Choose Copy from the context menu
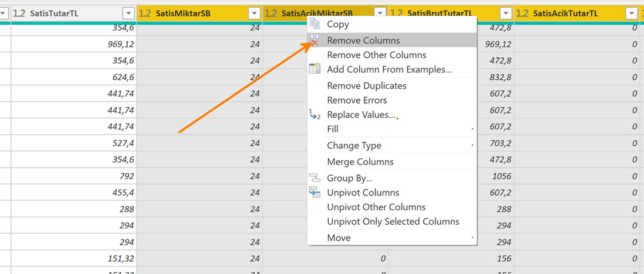Viewport: 644px width, 274px height. 392,24
